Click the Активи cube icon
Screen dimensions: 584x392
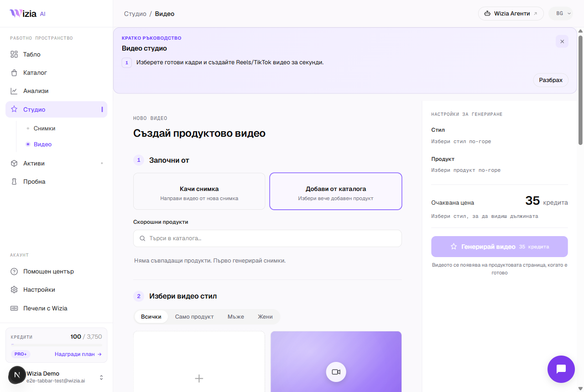click(14, 163)
